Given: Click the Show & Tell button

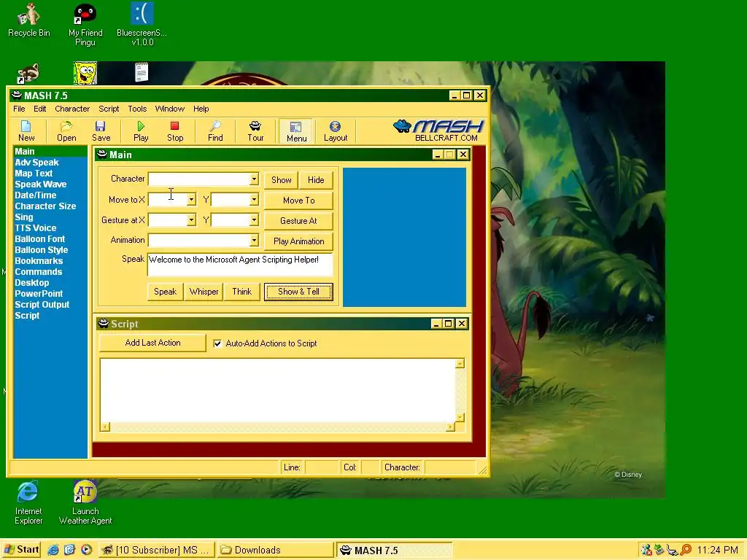Looking at the screenshot, I should point(298,292).
